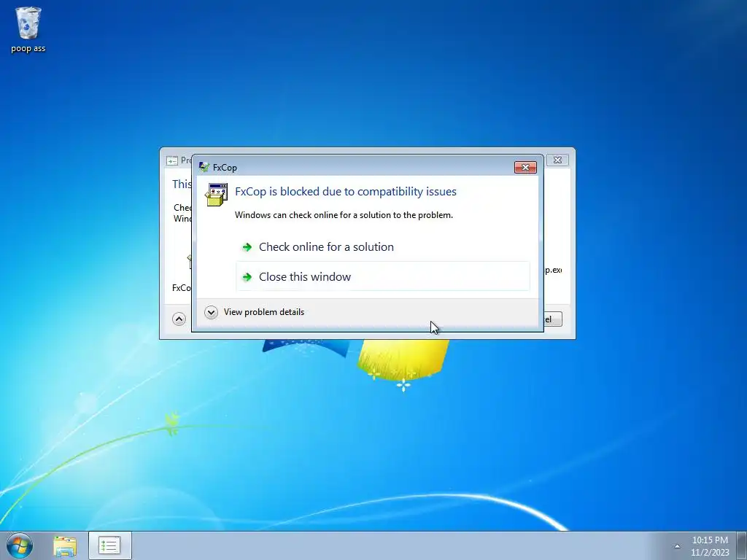Click background window title bar icon
This screenshot has width=747, height=560.
pos(171,160)
